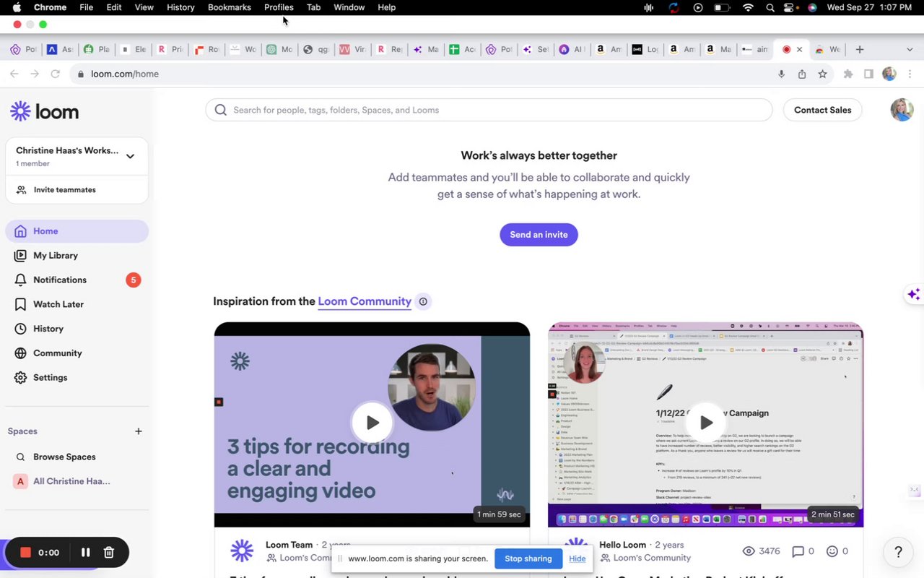Pause the Loom recording
The width and height of the screenshot is (924, 578).
pos(85,553)
